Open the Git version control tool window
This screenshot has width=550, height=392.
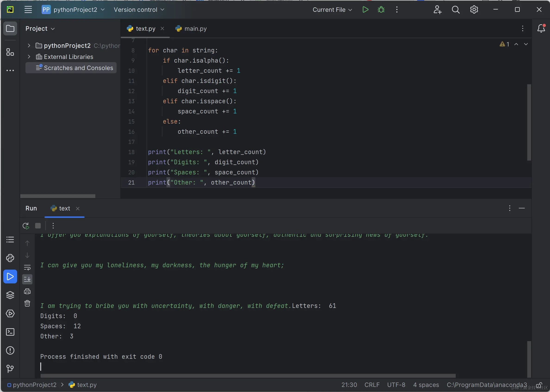10,369
